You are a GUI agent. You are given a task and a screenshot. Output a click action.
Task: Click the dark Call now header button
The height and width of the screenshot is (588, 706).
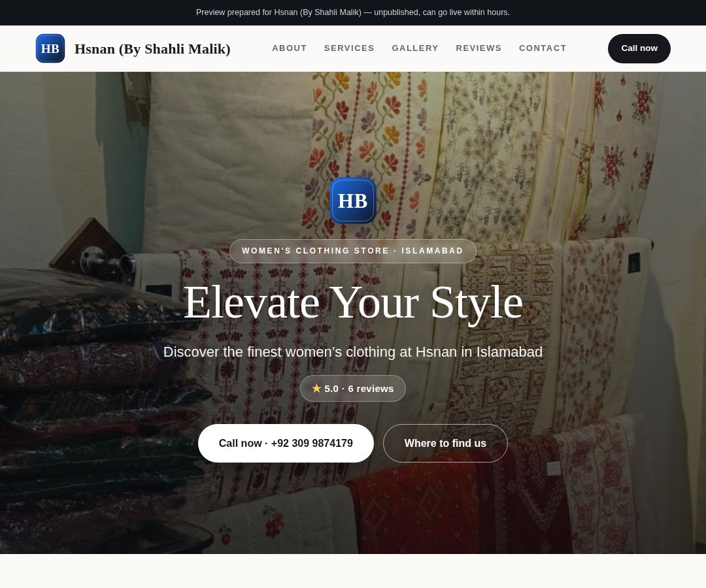point(639,48)
